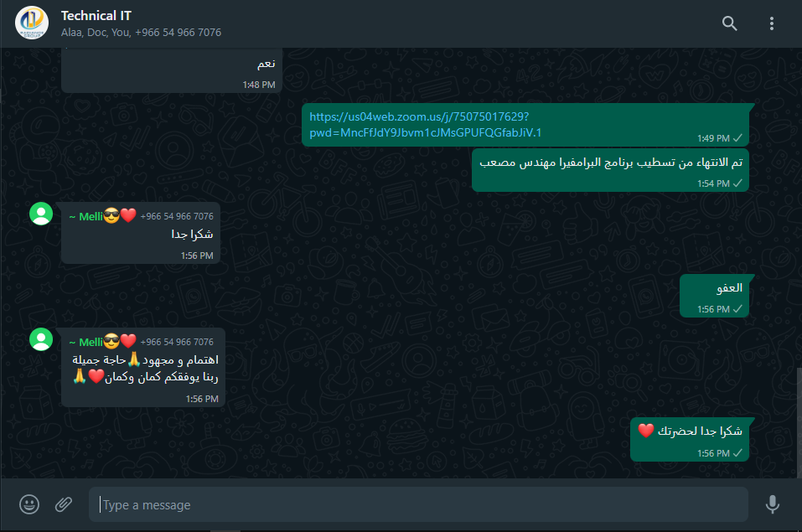
Task: Select the 'العفو' sent message bubble
Action: coord(714,297)
